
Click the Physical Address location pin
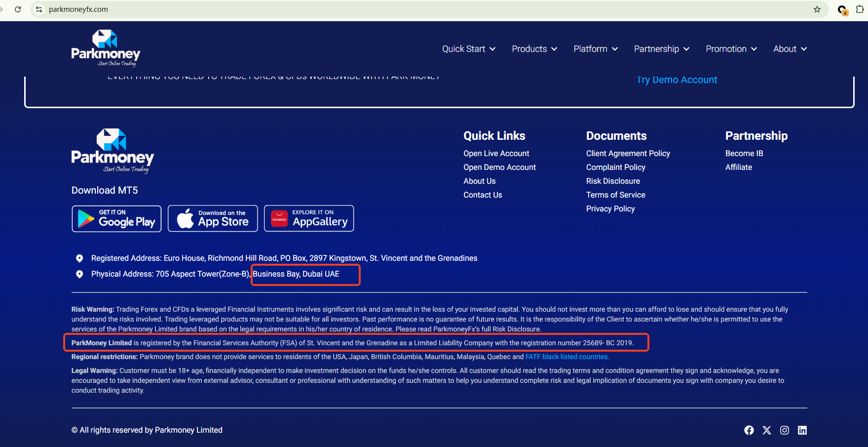[79, 274]
